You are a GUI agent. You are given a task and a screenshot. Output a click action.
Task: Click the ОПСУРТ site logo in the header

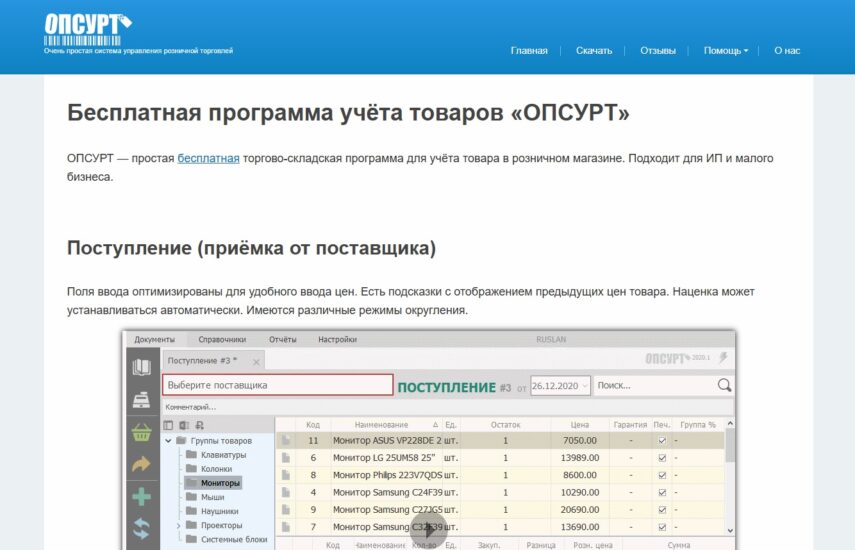88,30
